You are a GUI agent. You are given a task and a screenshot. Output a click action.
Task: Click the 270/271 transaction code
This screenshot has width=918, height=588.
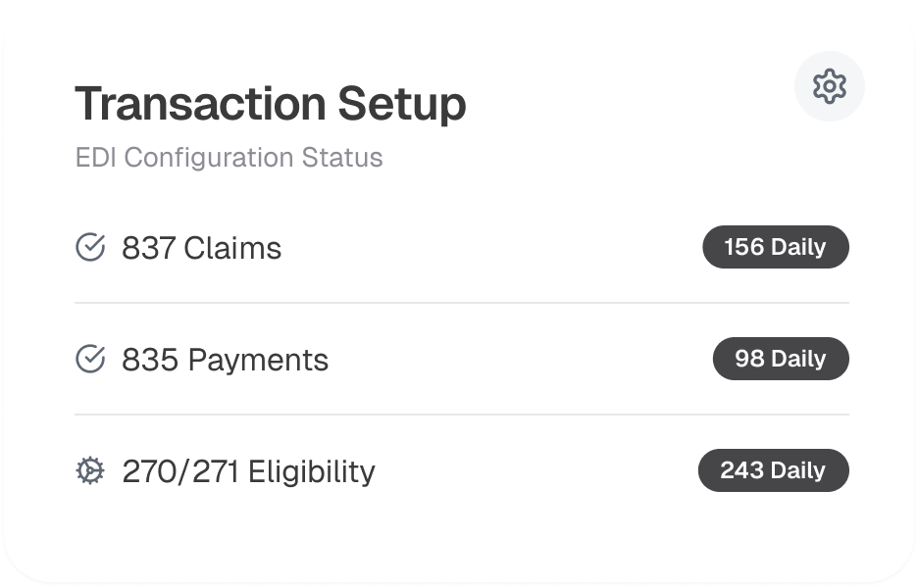coord(180,471)
